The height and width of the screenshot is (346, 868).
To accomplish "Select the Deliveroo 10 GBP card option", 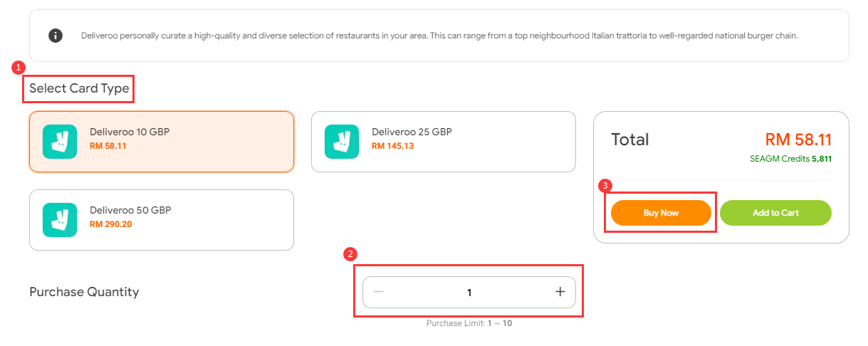I will click(x=162, y=142).
